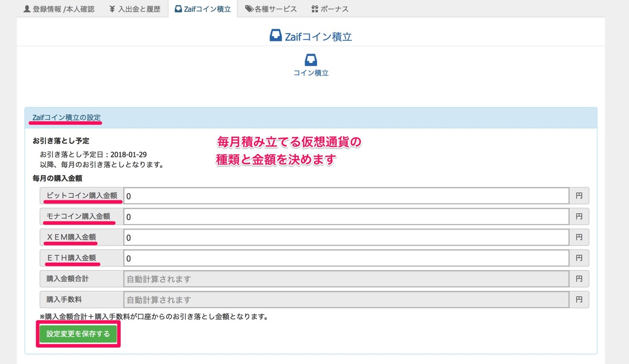Click the 以降、毎月のお引き落としとなります note
Image resolution: width=629 pixels, height=364 pixels.
click(x=102, y=164)
